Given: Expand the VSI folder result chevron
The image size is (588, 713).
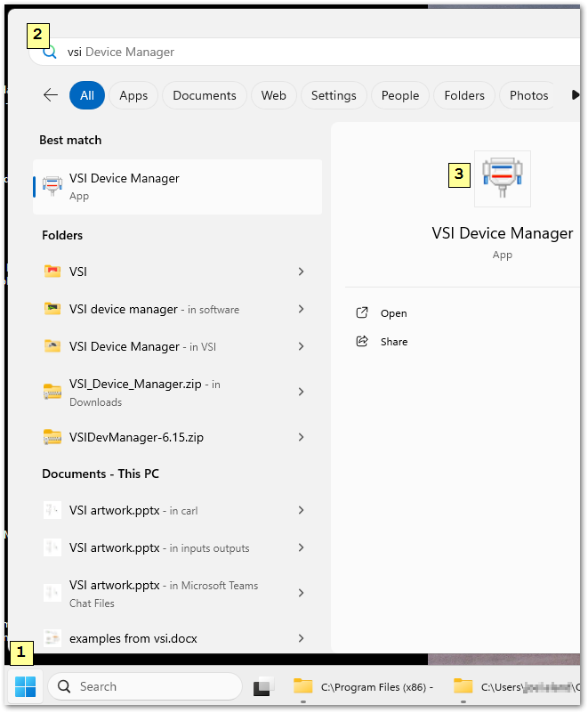Looking at the screenshot, I should point(301,271).
